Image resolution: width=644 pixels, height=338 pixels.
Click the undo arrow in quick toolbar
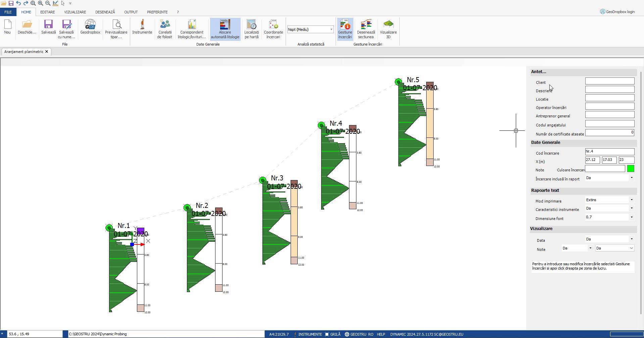(18, 3)
